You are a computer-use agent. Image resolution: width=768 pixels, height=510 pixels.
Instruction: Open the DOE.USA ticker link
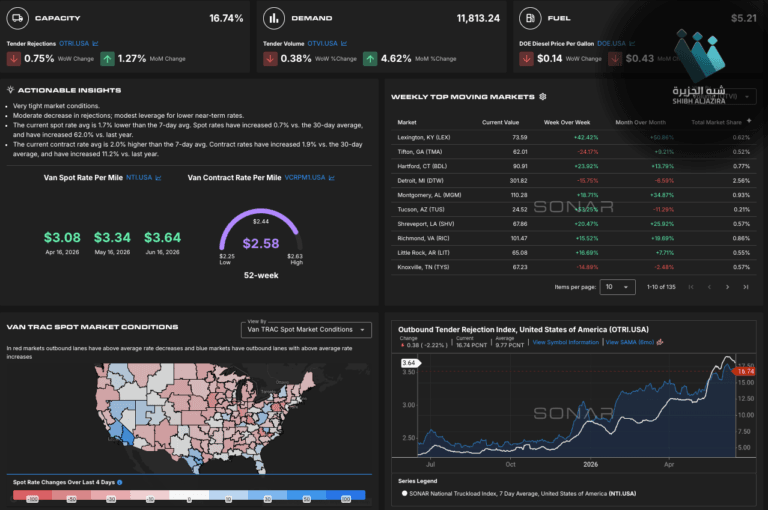pyautogui.click(x=611, y=44)
